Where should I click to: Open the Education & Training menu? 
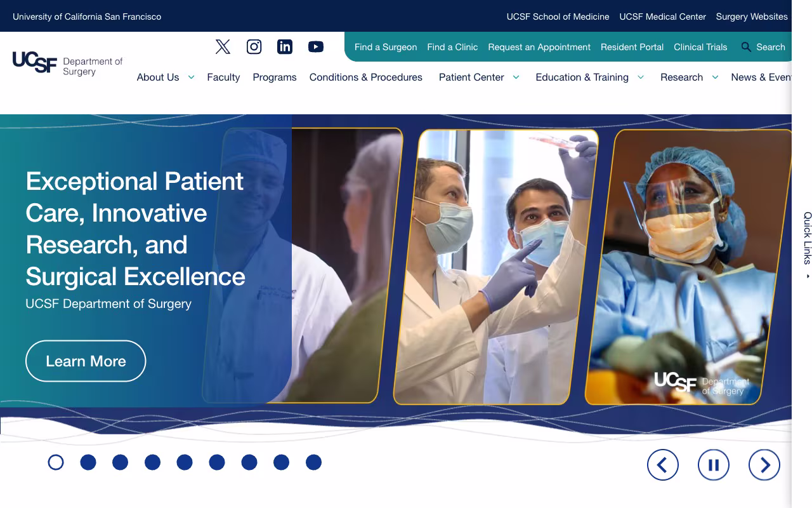[582, 77]
